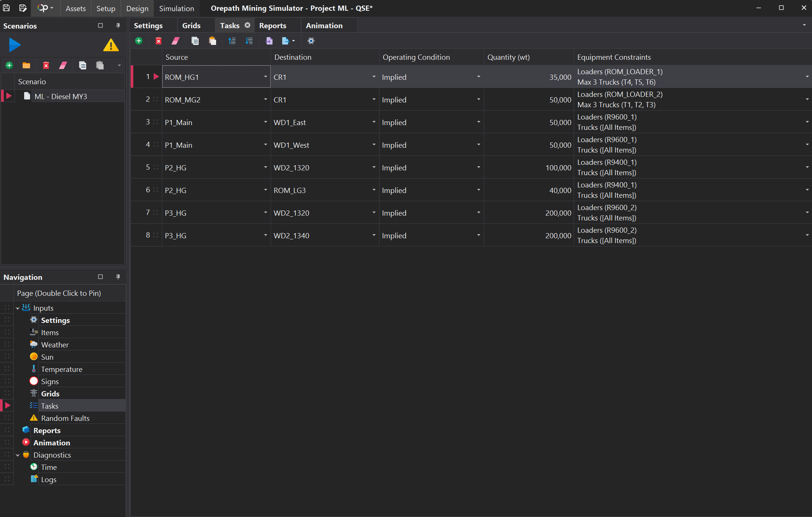The width and height of the screenshot is (812, 517).
Task: Click the paste clipboard icon in Tasks toolbar
Action: tap(212, 41)
